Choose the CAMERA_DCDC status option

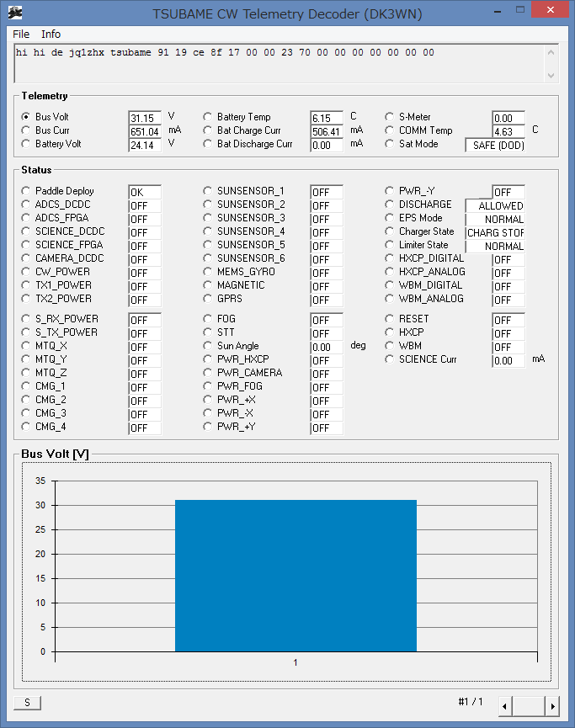[x=26, y=258]
